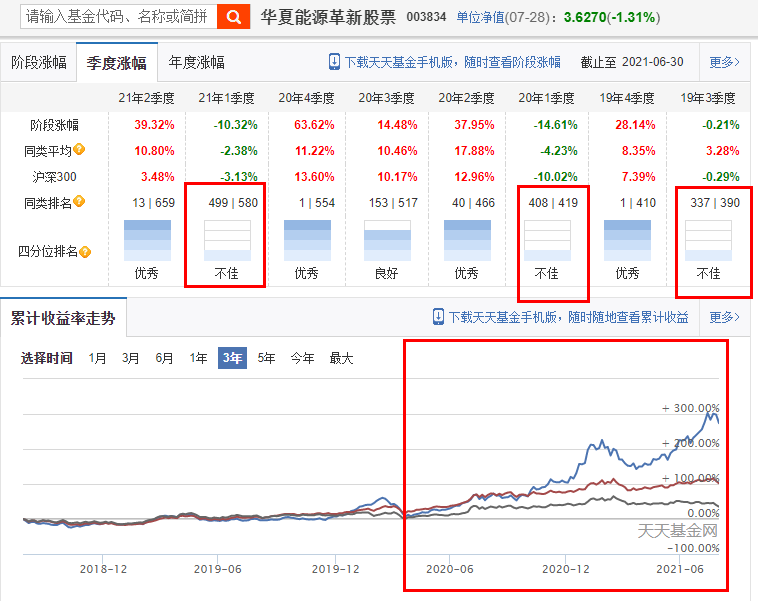
Task: Click the 499 | 580 ranking cell
Action: click(x=233, y=203)
